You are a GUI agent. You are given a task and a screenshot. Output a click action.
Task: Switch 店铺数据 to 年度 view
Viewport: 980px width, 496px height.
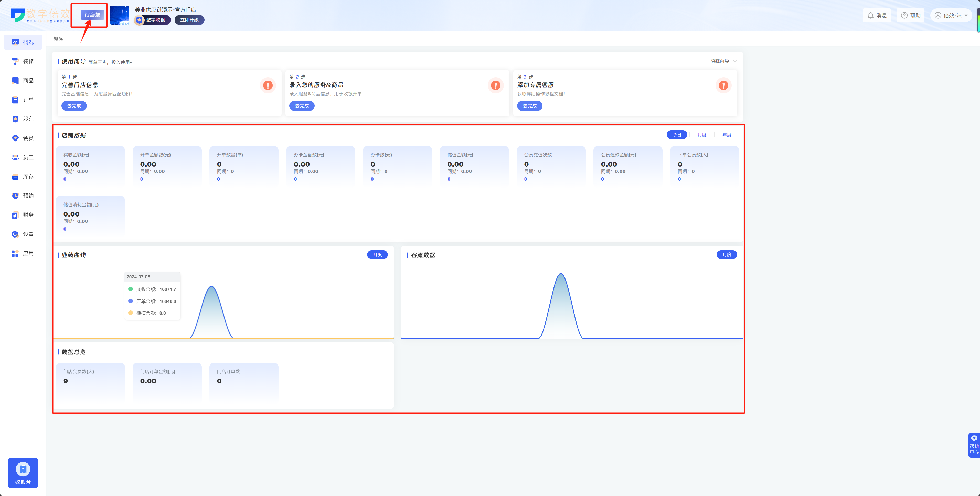(727, 135)
